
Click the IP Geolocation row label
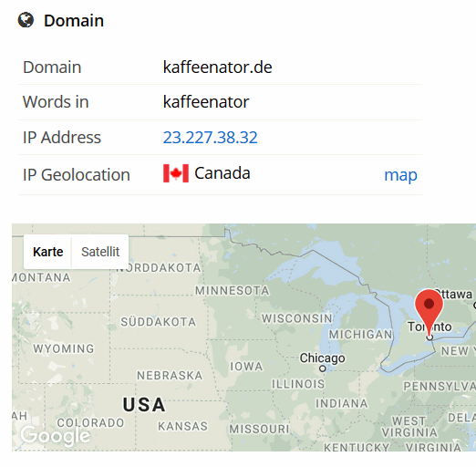click(x=77, y=175)
